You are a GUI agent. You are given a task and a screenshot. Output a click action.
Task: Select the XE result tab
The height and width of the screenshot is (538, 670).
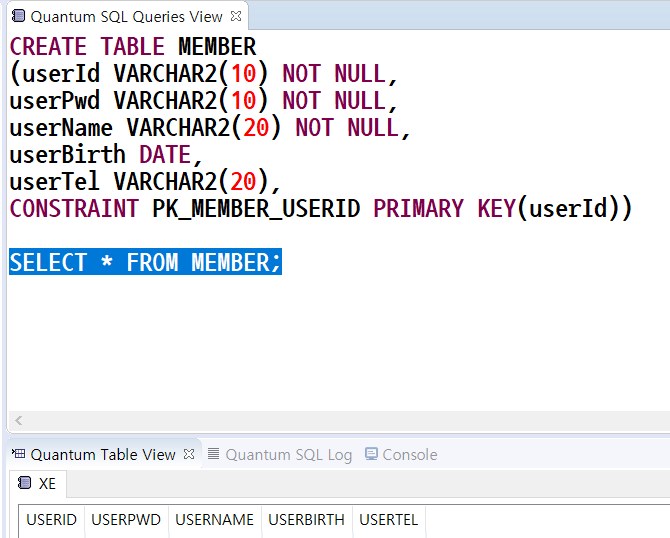pos(38,484)
